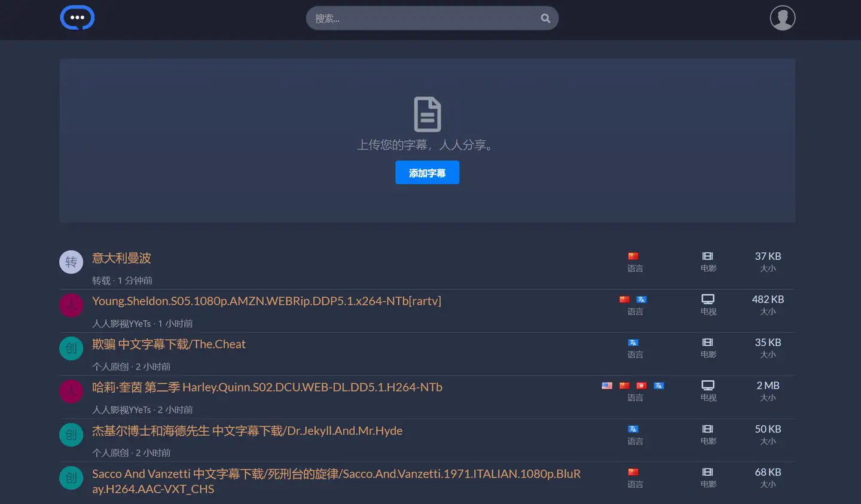Click the bilingual icon in Harley.Quinn row
The height and width of the screenshot is (504, 861).
click(659, 386)
